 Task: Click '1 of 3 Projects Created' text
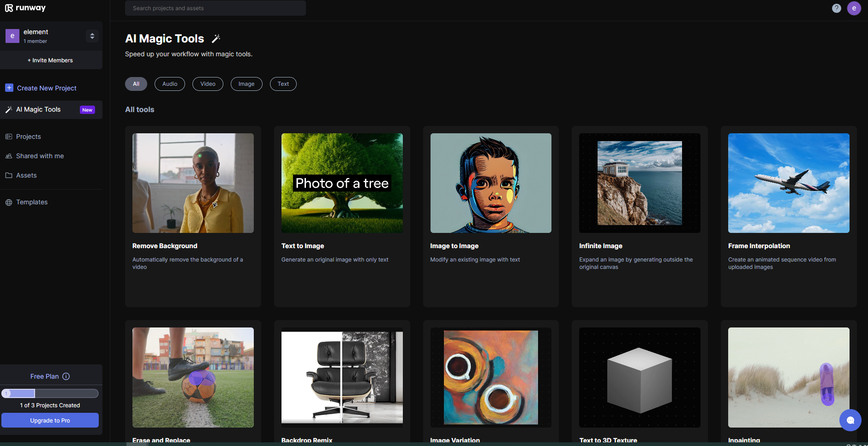[x=50, y=405]
